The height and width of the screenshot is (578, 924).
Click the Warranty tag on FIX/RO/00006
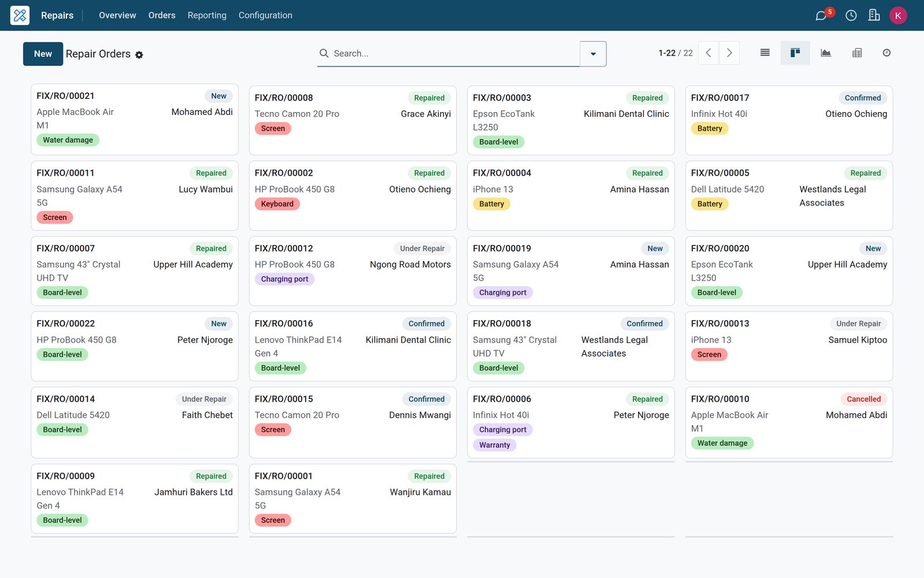click(x=494, y=445)
